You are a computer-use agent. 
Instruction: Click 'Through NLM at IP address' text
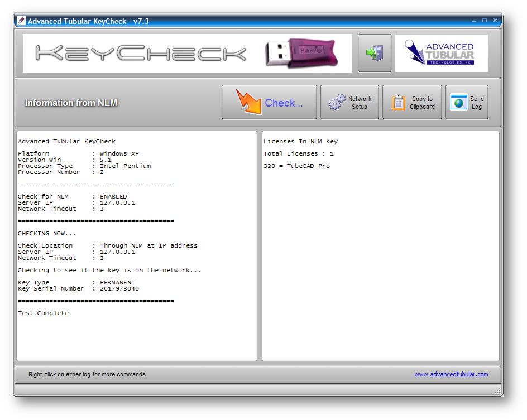pyautogui.click(x=148, y=245)
